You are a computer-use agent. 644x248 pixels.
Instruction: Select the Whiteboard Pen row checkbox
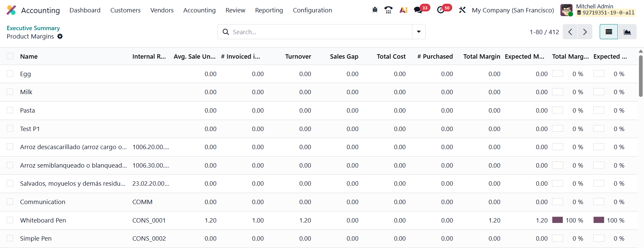coord(10,220)
